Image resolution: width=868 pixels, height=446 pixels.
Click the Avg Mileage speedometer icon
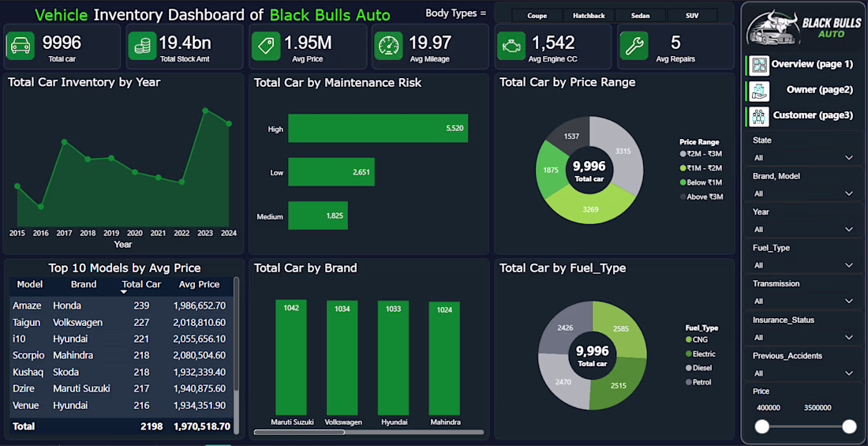tap(388, 46)
